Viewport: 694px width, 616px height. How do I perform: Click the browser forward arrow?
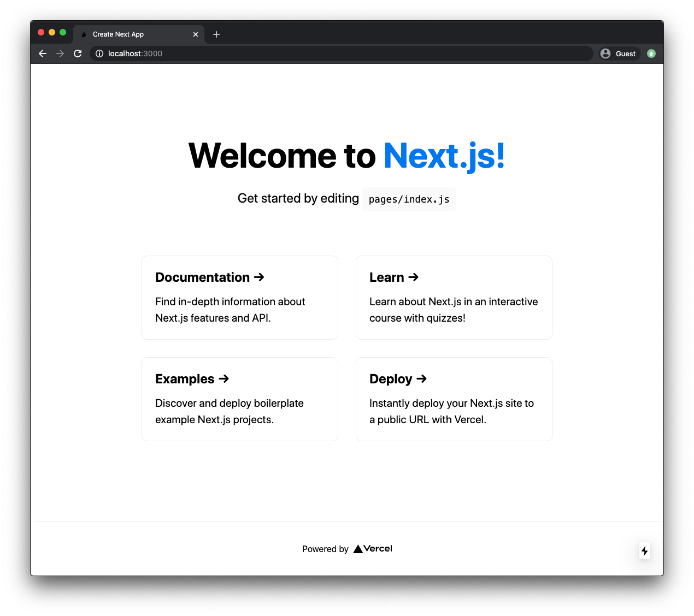60,54
